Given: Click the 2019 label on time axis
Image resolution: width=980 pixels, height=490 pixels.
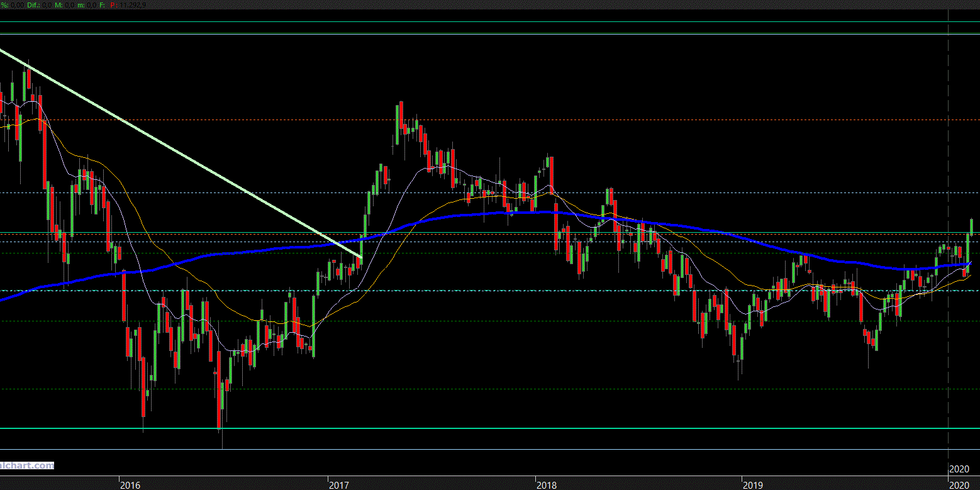Looking at the screenshot, I should pyautogui.click(x=752, y=485).
